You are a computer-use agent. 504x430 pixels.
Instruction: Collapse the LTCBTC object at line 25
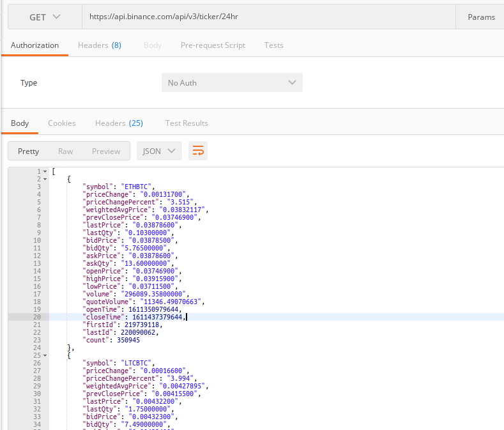(45, 355)
